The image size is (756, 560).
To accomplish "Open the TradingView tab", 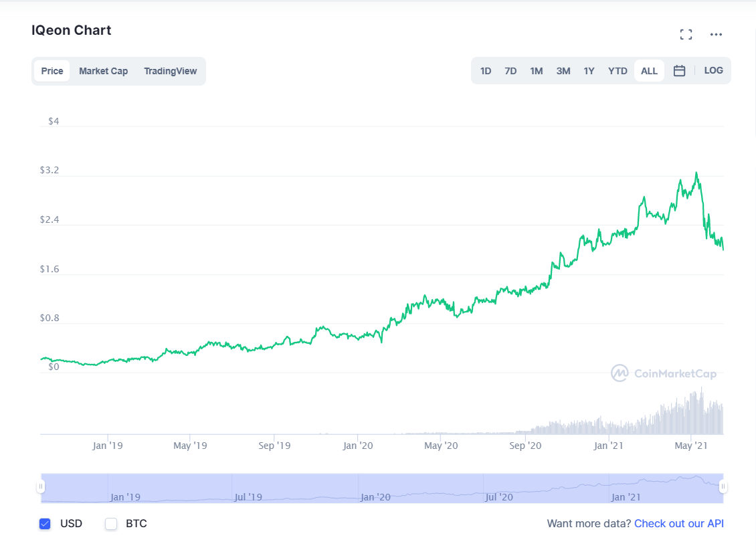I will (170, 71).
